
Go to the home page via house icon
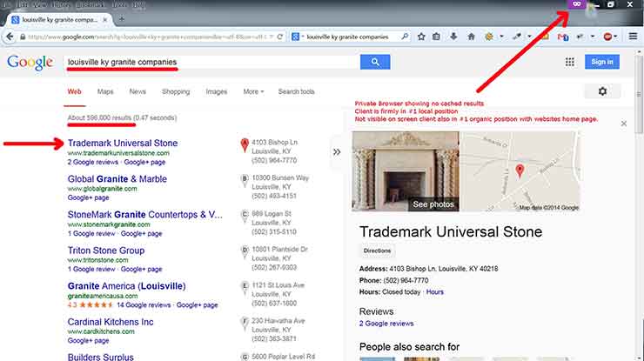coord(471,37)
